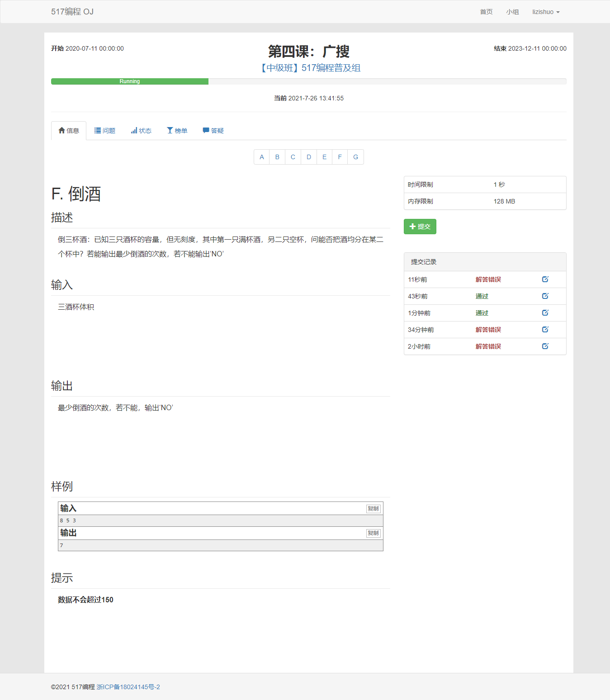Open the 首页 menu item
610x700 pixels.
tap(486, 12)
